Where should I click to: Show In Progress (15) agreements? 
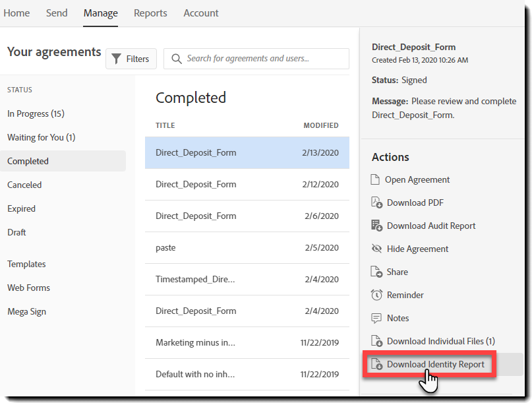36,113
